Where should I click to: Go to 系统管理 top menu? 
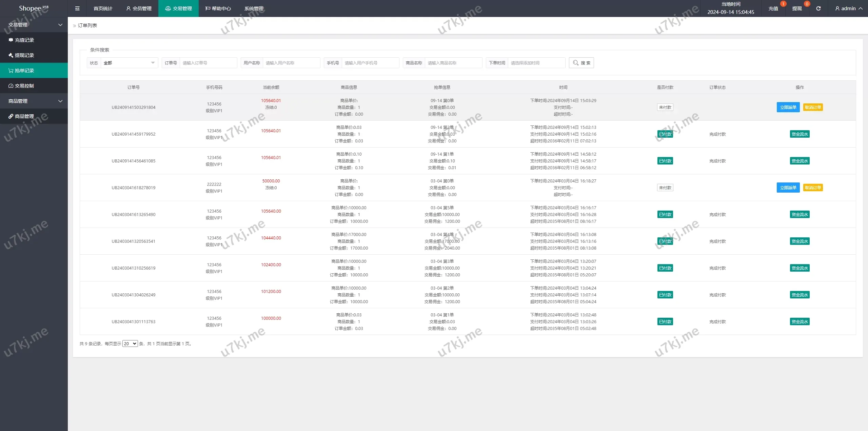coord(254,8)
